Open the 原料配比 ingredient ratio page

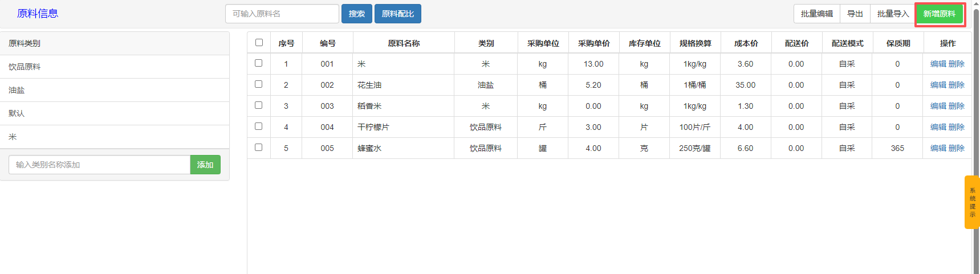tap(397, 14)
